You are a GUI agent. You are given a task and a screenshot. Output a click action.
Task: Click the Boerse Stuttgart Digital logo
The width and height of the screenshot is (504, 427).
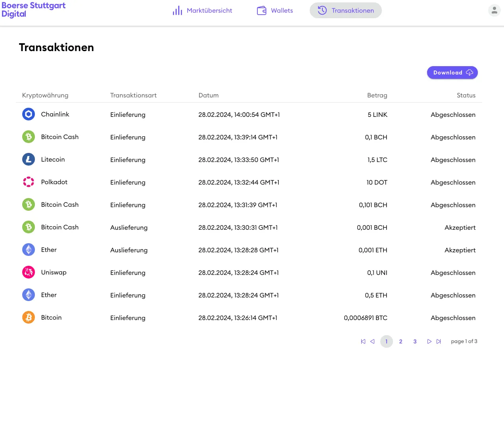33,10
